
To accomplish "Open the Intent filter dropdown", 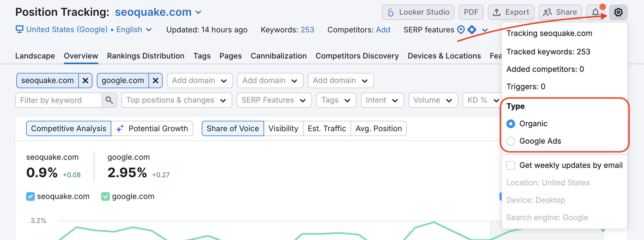I will pyautogui.click(x=382, y=100).
